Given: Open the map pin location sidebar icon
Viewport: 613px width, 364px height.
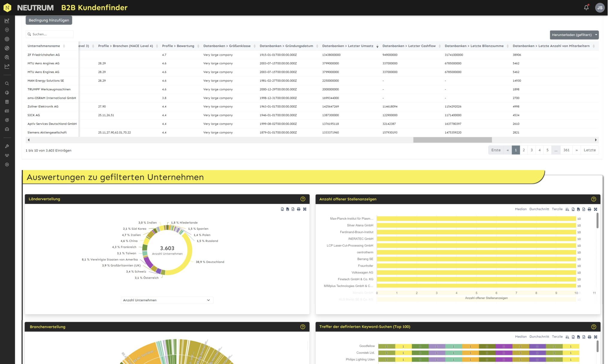Looking at the screenshot, I should click(x=7, y=30).
